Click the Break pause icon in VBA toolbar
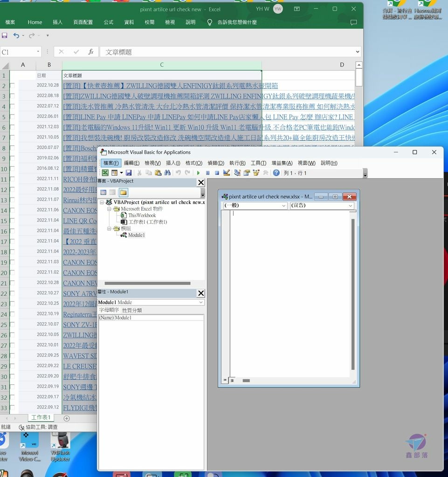 (x=207, y=173)
